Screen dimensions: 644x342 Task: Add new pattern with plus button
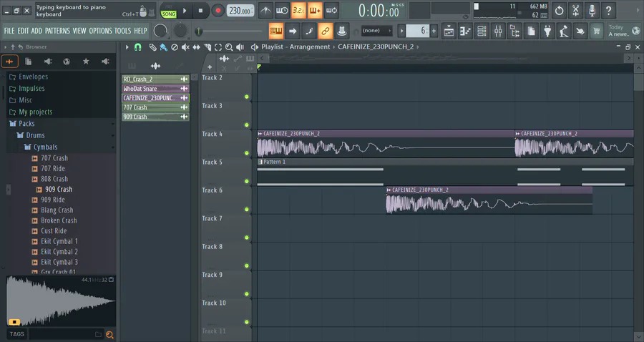pyautogui.click(x=434, y=31)
